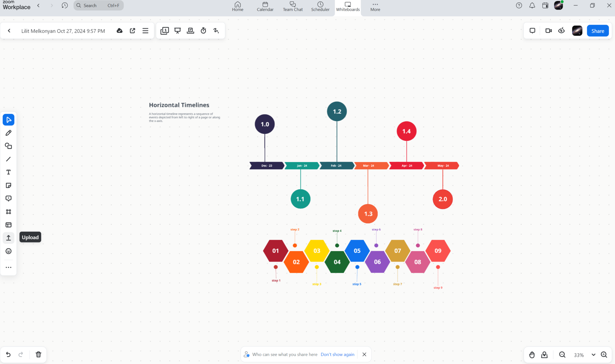The width and height of the screenshot is (615, 364).
Task: Toggle the laser pointer smart drawing tool
Action: [216, 30]
